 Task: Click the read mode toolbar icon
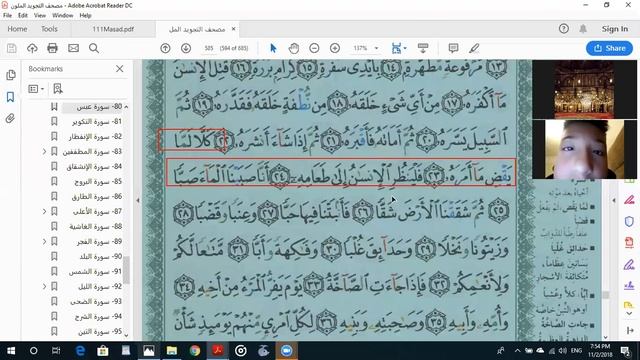click(423, 48)
